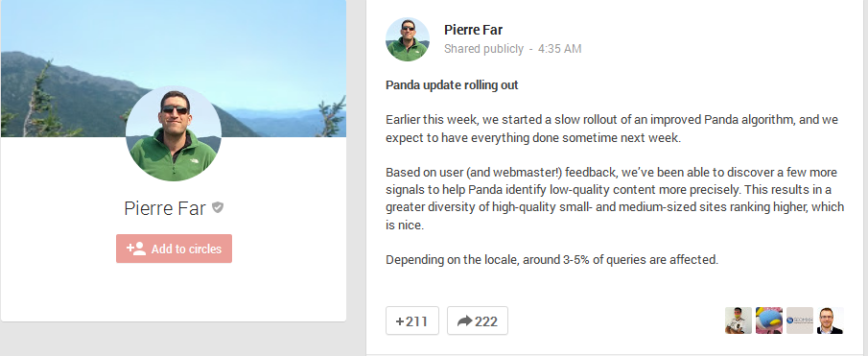Open Pierre Far author name on post

473,30
